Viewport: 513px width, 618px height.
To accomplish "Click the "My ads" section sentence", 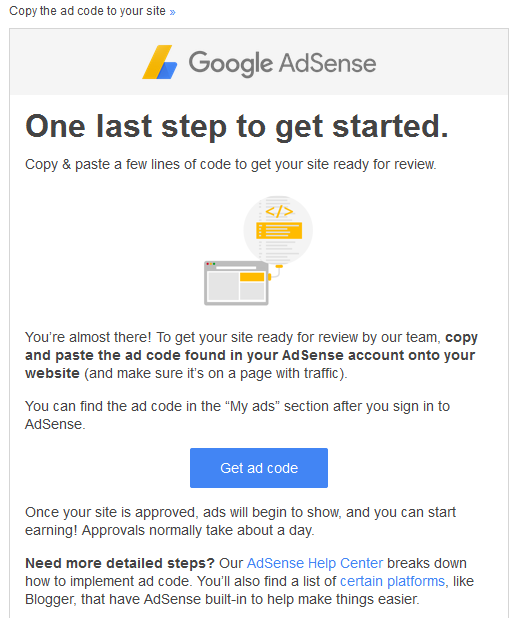I will pyautogui.click(x=237, y=415).
